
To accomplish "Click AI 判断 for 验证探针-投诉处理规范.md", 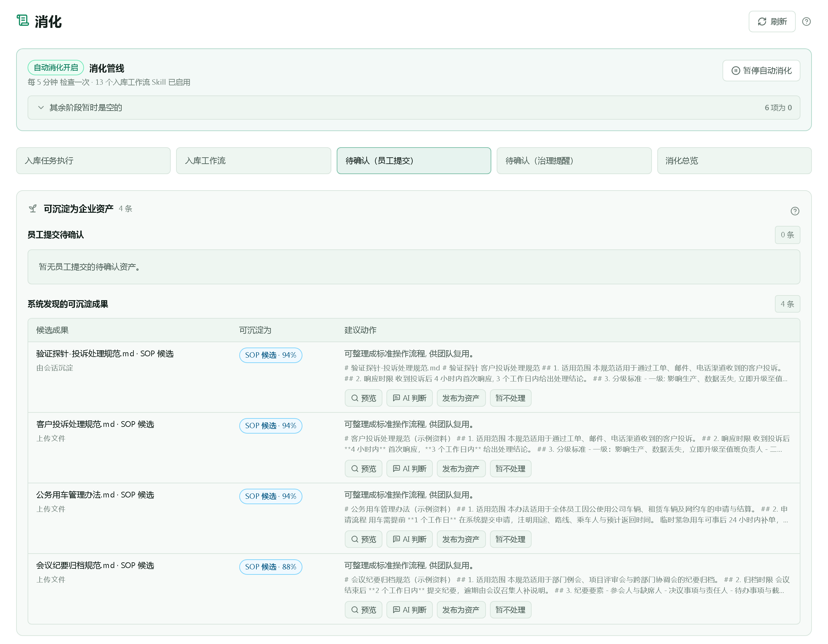I will pos(409,398).
